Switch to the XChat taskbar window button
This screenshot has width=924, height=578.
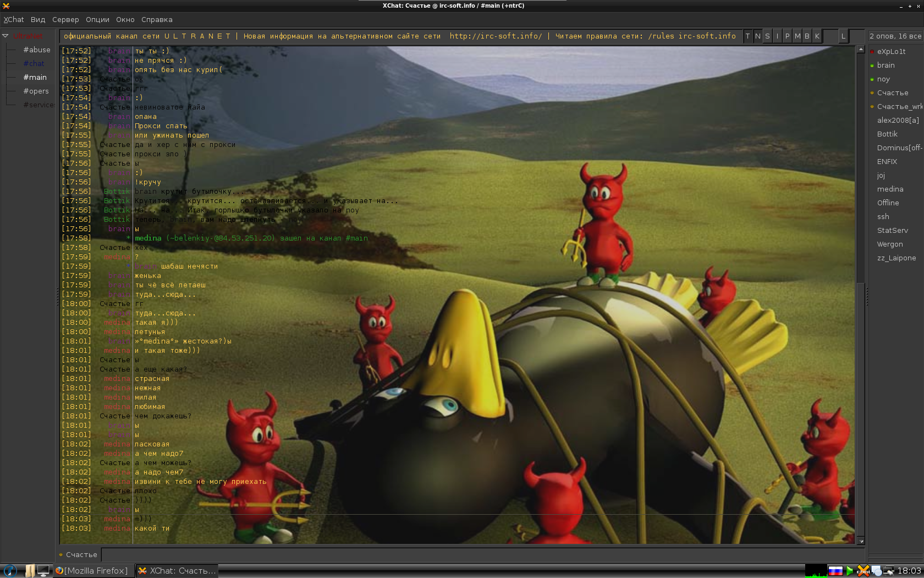point(177,571)
